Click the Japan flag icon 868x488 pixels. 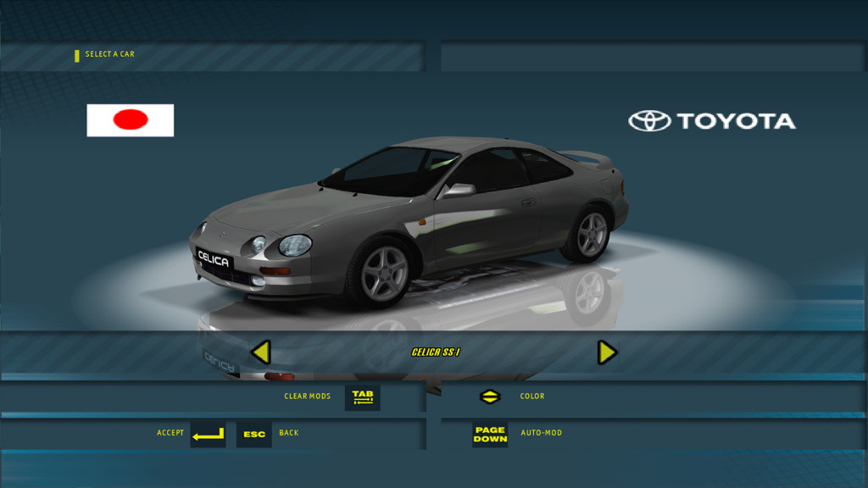coord(131,120)
